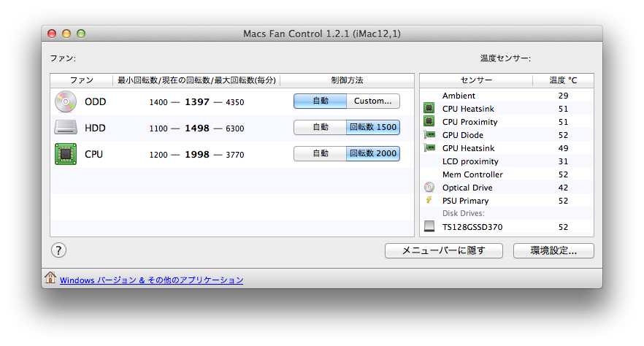Click the CPU fan name
644x346 pixels.
click(x=93, y=154)
